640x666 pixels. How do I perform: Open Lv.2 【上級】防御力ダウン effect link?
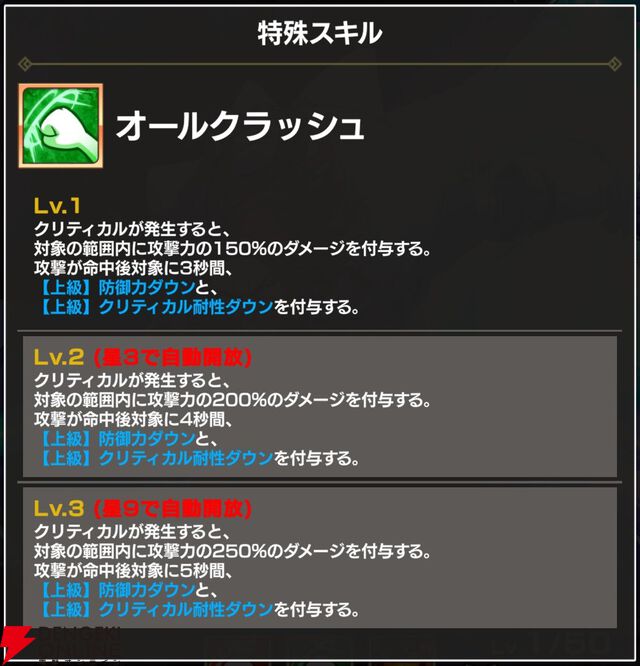point(116,438)
